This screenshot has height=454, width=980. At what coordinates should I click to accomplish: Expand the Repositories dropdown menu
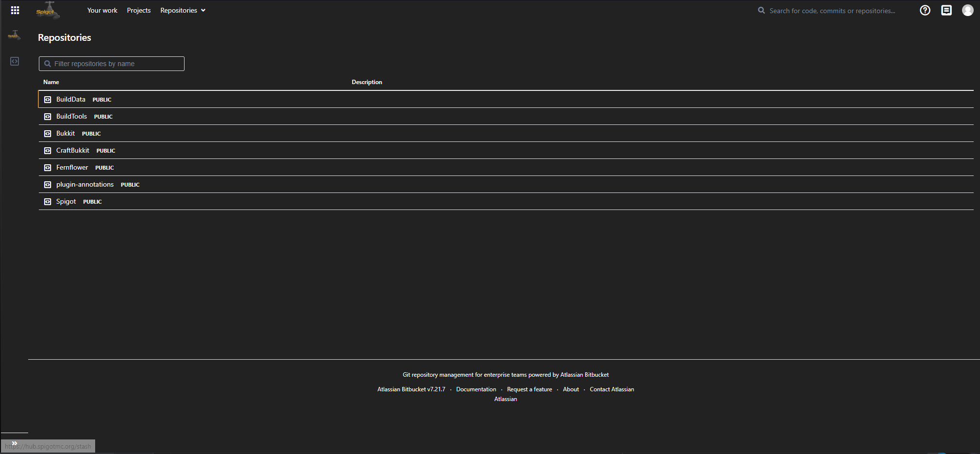point(183,10)
